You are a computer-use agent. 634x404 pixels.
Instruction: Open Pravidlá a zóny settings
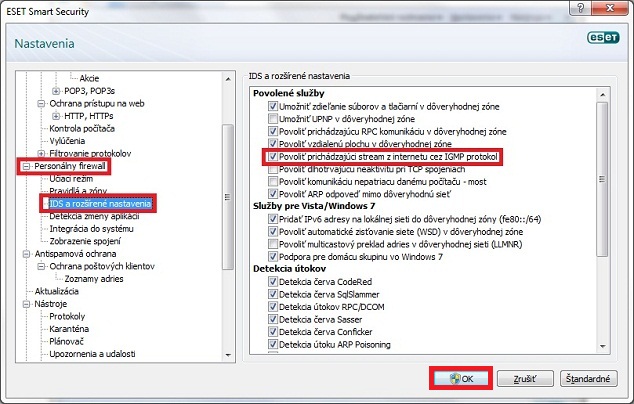(x=78, y=191)
